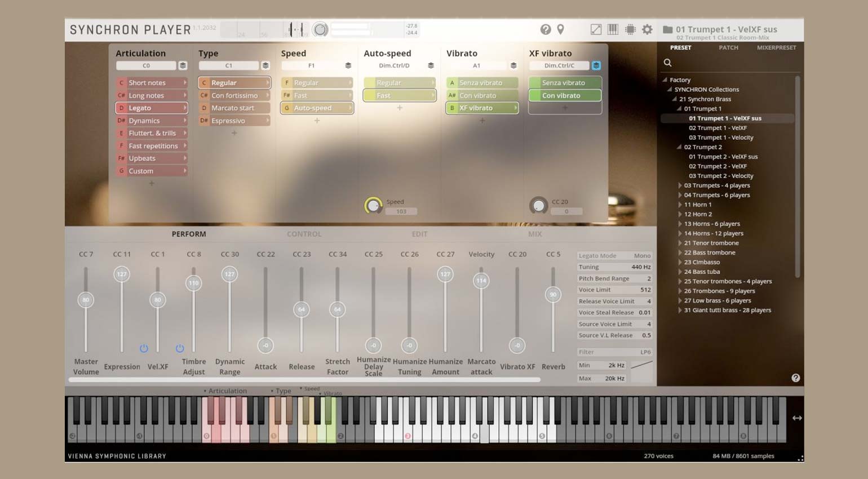
Task: Click the keyboard horizontal resize arrows icon
Action: pos(797,418)
